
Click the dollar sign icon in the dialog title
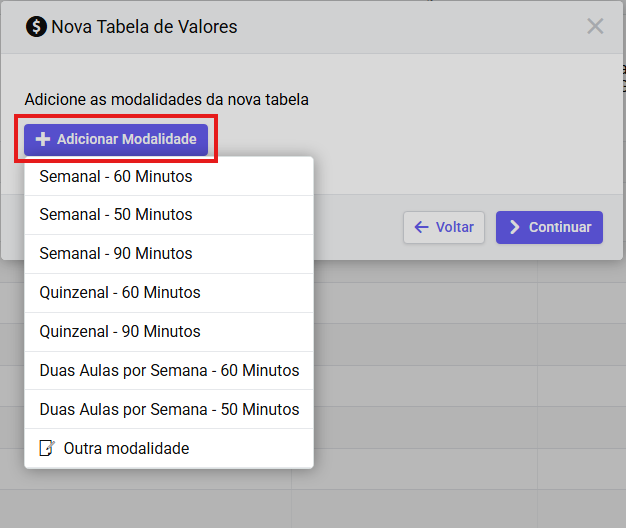[36, 27]
